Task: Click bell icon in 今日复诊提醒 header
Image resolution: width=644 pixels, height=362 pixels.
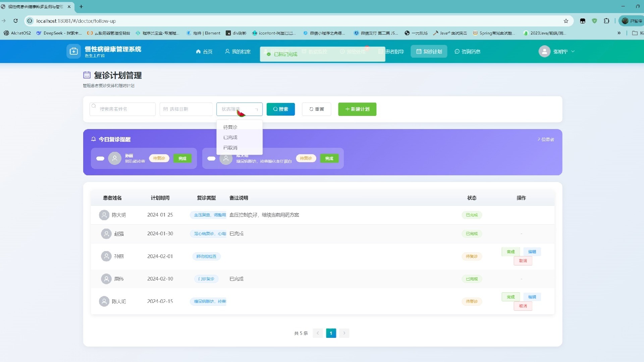Action: click(x=94, y=139)
